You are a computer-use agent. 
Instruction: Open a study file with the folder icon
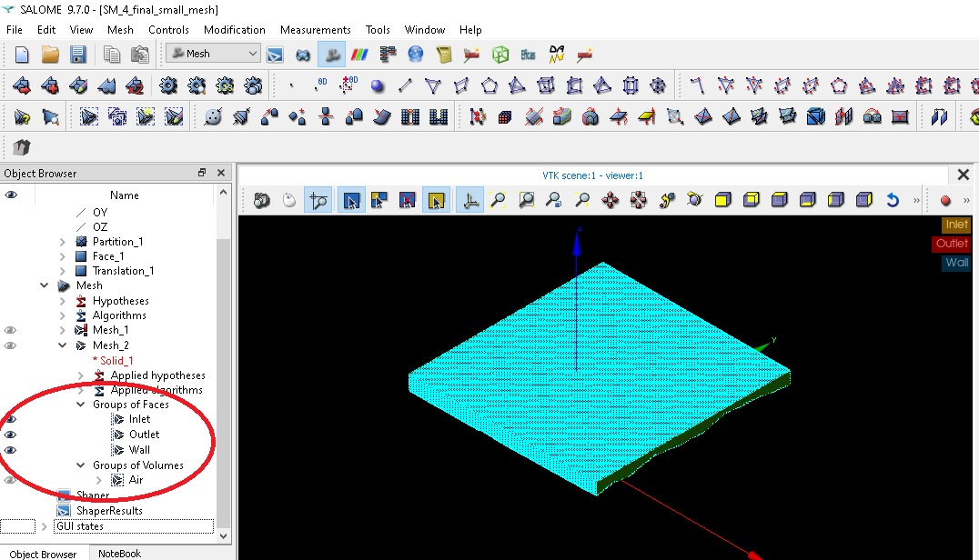[x=50, y=55]
